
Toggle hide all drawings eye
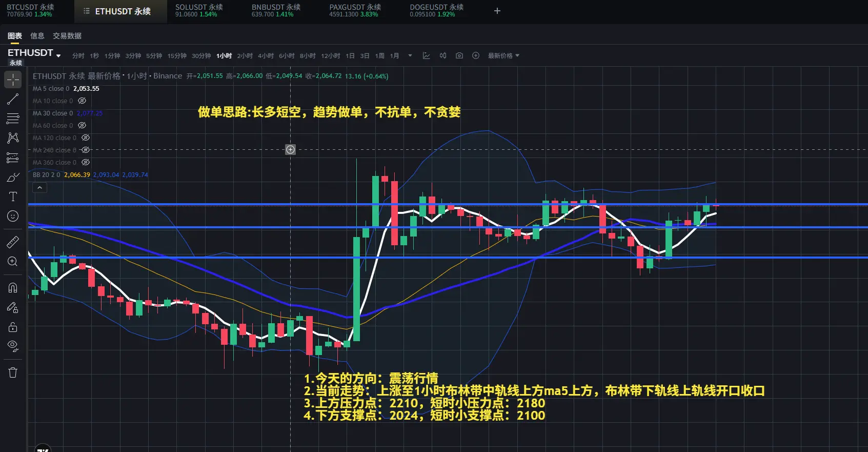(x=13, y=346)
